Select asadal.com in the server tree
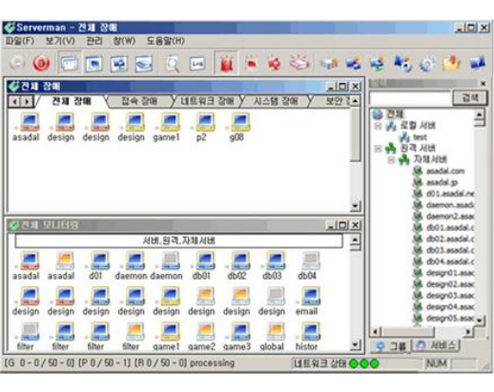Screen dimensions: 494x392 pyautogui.click(x=445, y=171)
